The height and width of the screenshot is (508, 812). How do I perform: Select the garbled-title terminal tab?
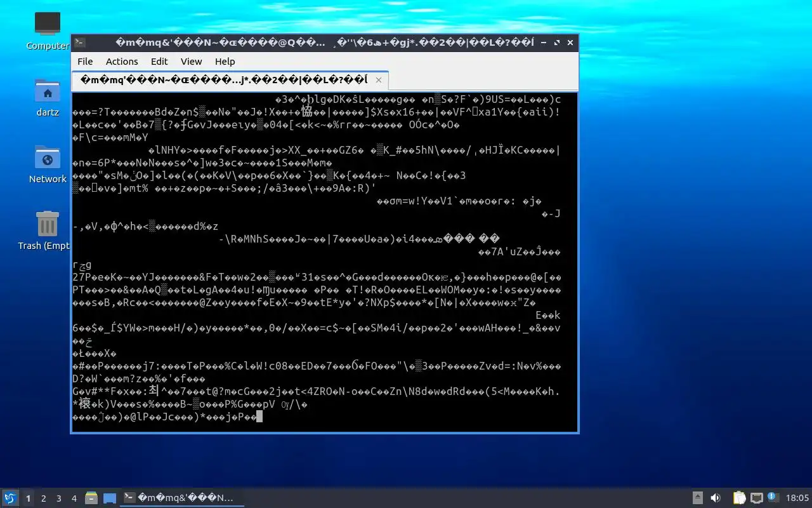pos(230,80)
